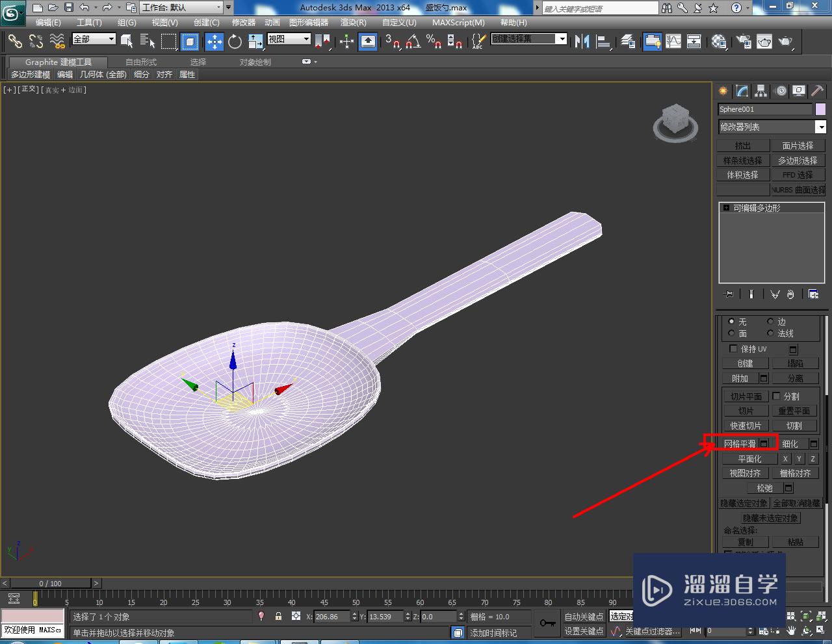Enable the 保持 UV checkbox

tap(734, 349)
